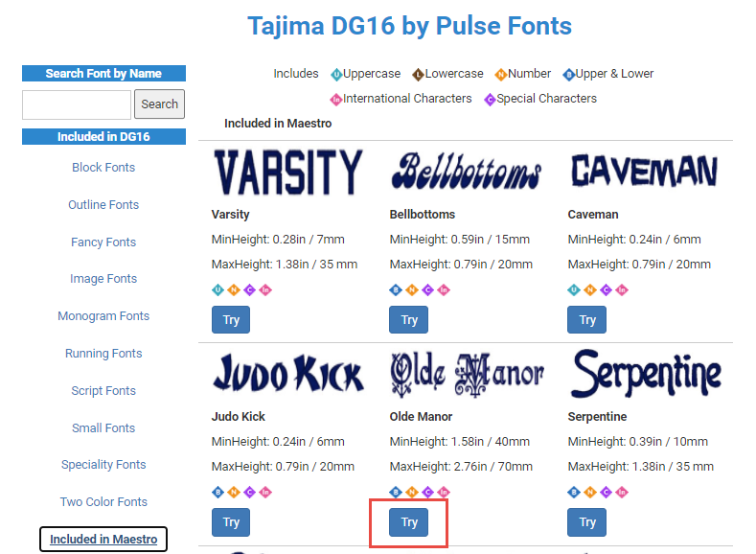
Task: Open Image Fonts category
Action: tap(103, 279)
